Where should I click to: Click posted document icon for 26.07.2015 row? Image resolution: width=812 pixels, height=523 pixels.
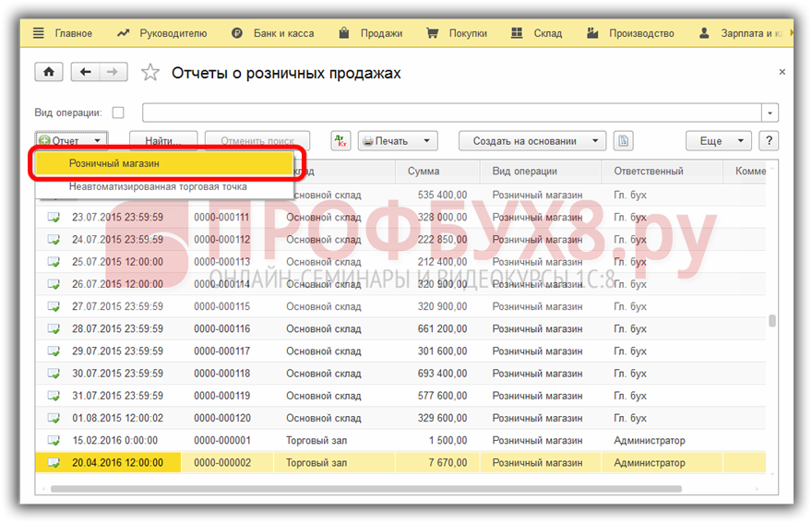coord(54,284)
